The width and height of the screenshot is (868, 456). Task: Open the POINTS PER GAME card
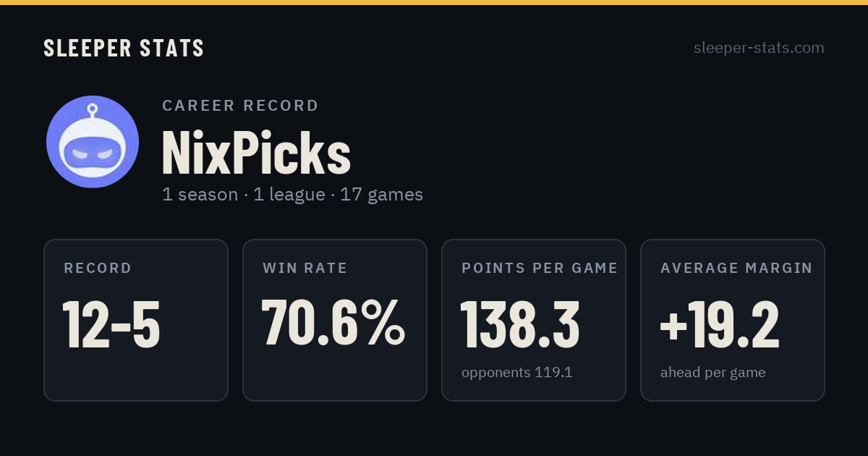coord(534,320)
